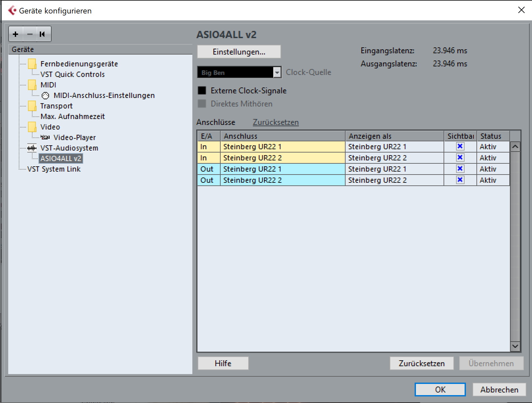Screen dimensions: 532x403
Task: Click the reset arrow button beside minus
Action: click(x=43, y=34)
